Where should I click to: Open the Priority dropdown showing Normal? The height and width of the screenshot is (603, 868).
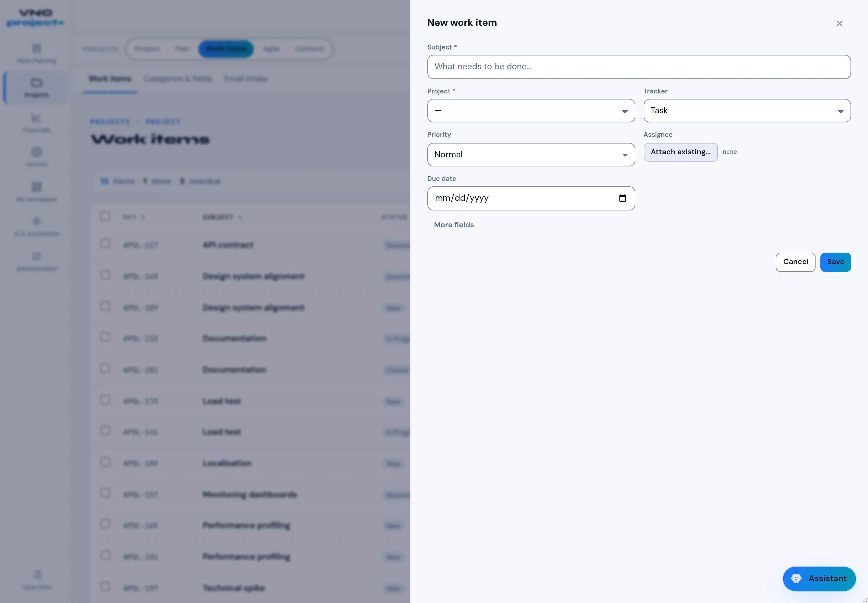click(x=531, y=155)
